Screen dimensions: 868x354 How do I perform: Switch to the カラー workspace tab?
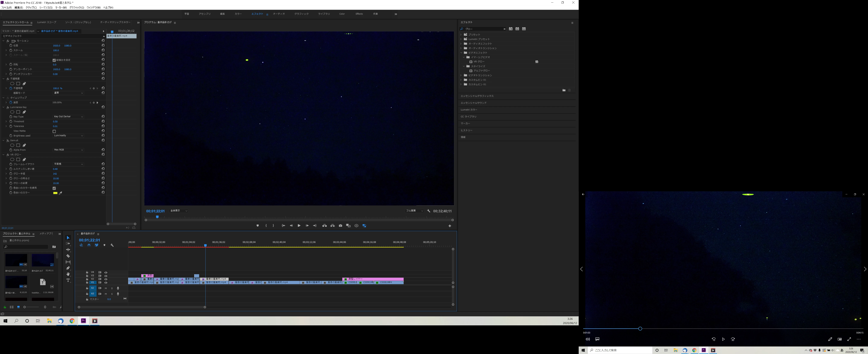238,14
